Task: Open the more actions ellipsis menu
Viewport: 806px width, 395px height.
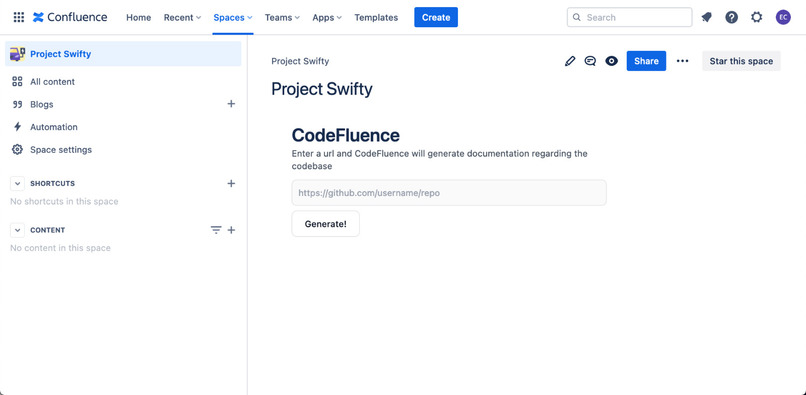Action: 682,61
